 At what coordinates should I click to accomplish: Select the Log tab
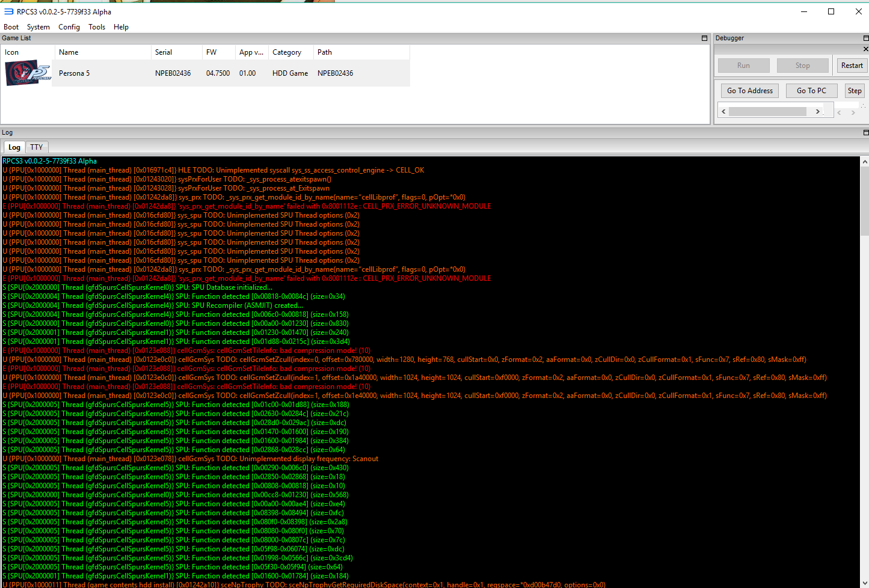pyautogui.click(x=14, y=147)
